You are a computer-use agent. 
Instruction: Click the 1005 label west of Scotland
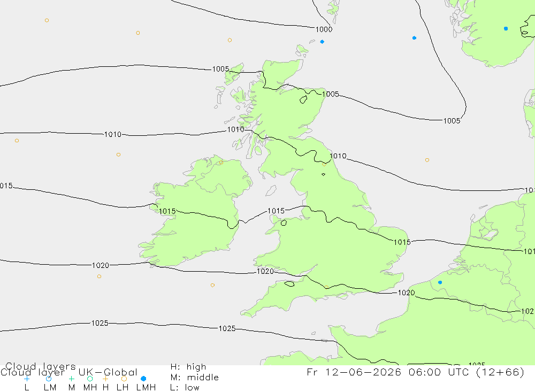point(221,70)
